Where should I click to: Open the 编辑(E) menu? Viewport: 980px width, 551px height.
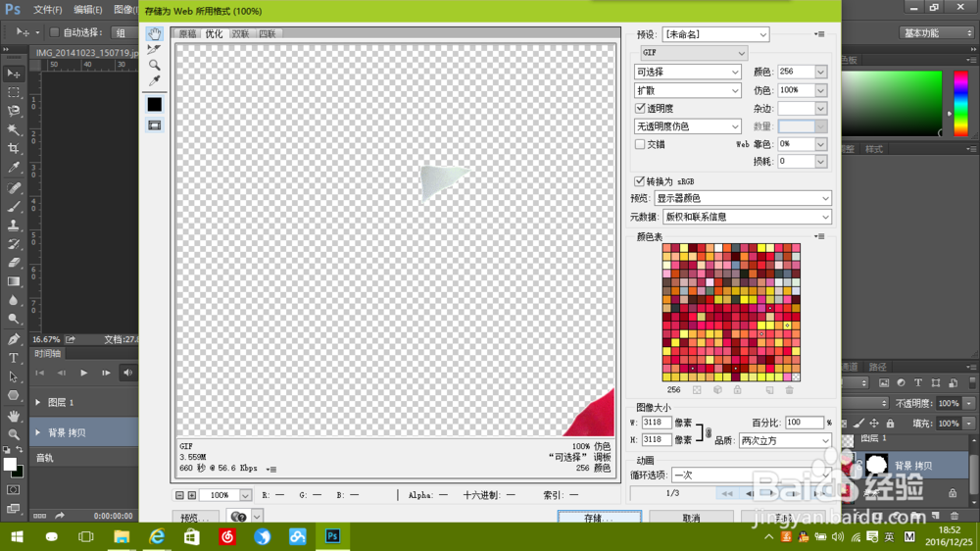pos(87,10)
